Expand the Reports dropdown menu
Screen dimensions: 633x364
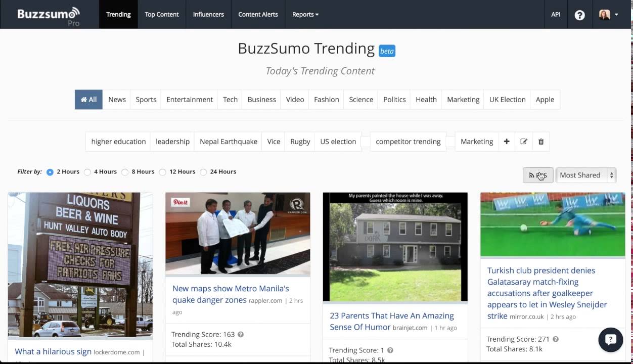[305, 14]
